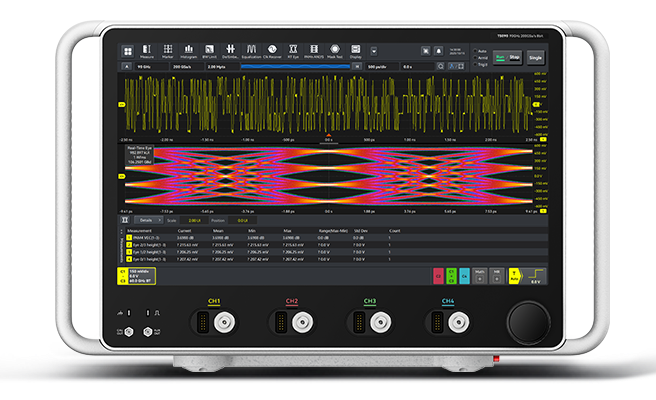Viewport: 656px width, 400px height.
Task: Click the CH3 front-panel BNC connector
Action: click(380, 323)
